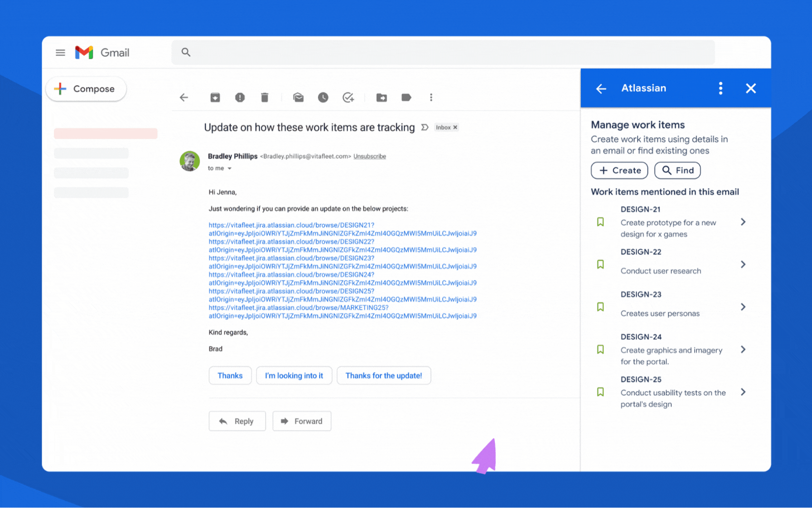Select the 'Thanks for the update!' smart reply
Viewport: 812px width, 508px height.
click(384, 376)
